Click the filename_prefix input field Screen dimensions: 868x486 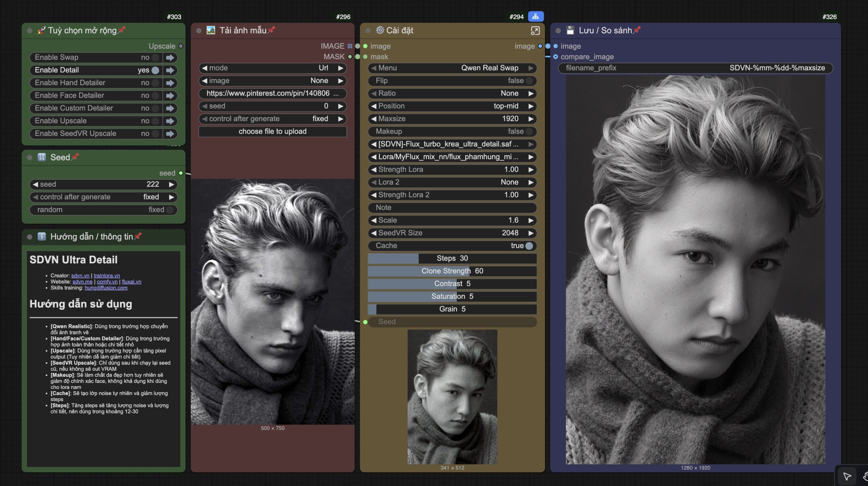(x=695, y=68)
